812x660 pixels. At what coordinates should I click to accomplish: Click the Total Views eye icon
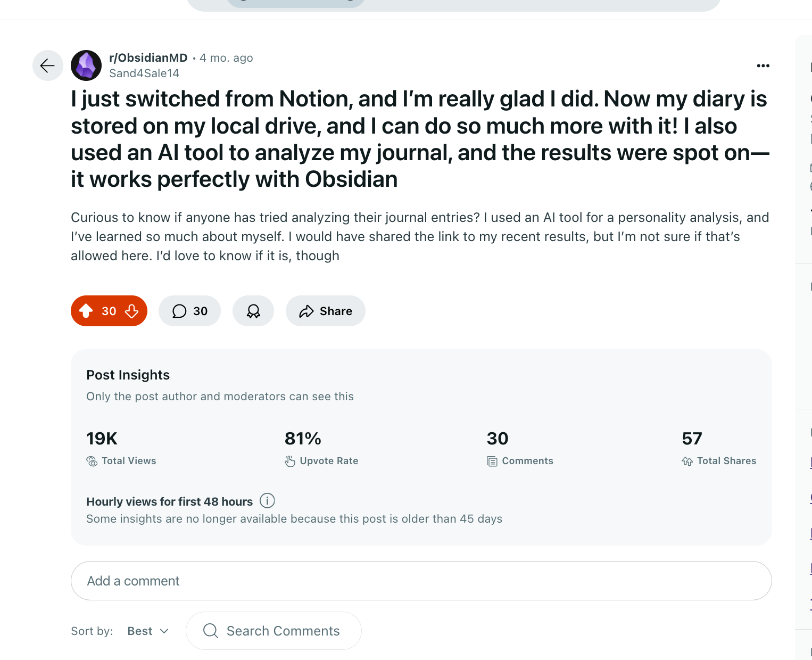point(92,461)
